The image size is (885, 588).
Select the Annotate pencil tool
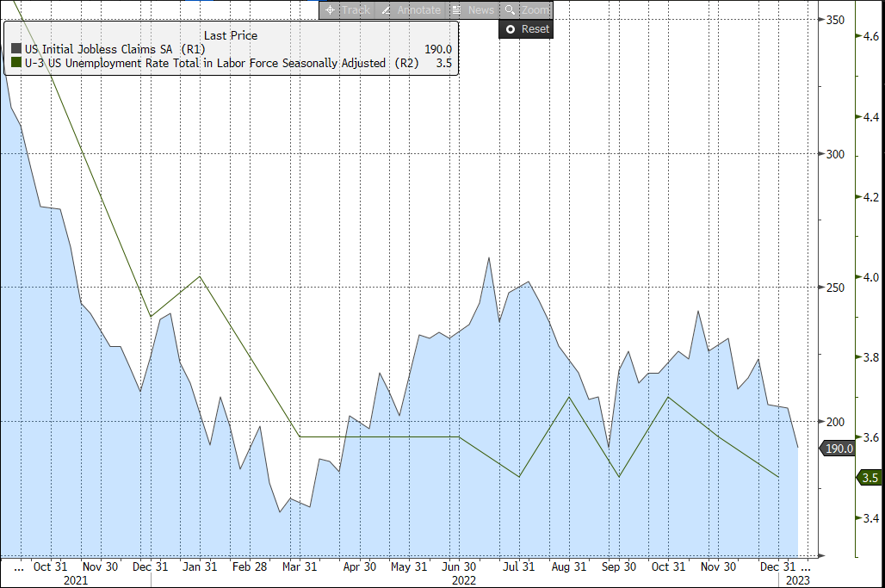coord(412,10)
